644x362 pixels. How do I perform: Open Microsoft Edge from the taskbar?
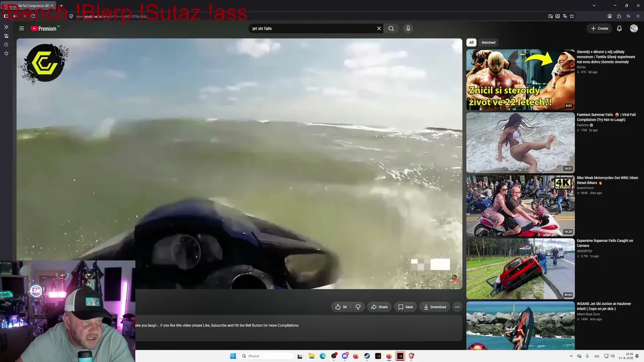pyautogui.click(x=323, y=356)
